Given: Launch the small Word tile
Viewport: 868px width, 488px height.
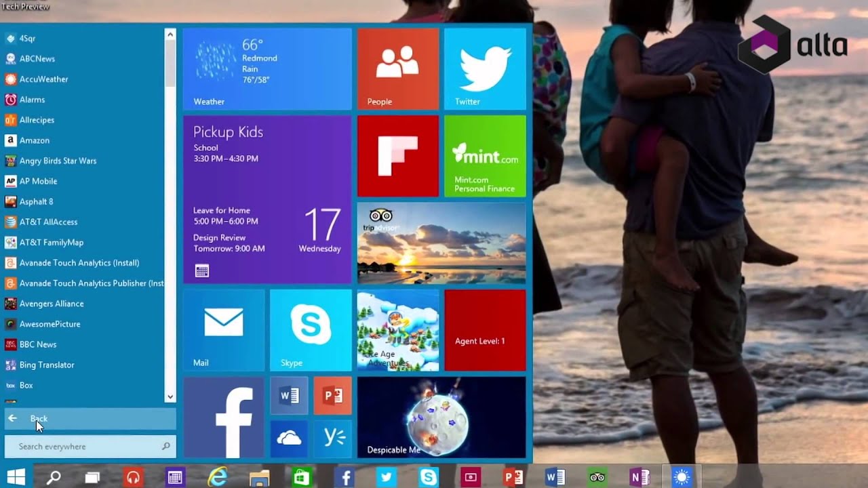Looking at the screenshot, I should [289, 395].
